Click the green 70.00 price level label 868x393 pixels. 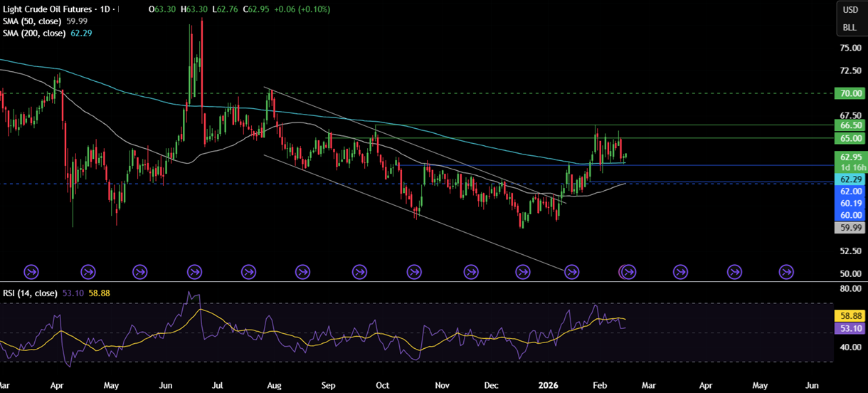click(x=851, y=93)
